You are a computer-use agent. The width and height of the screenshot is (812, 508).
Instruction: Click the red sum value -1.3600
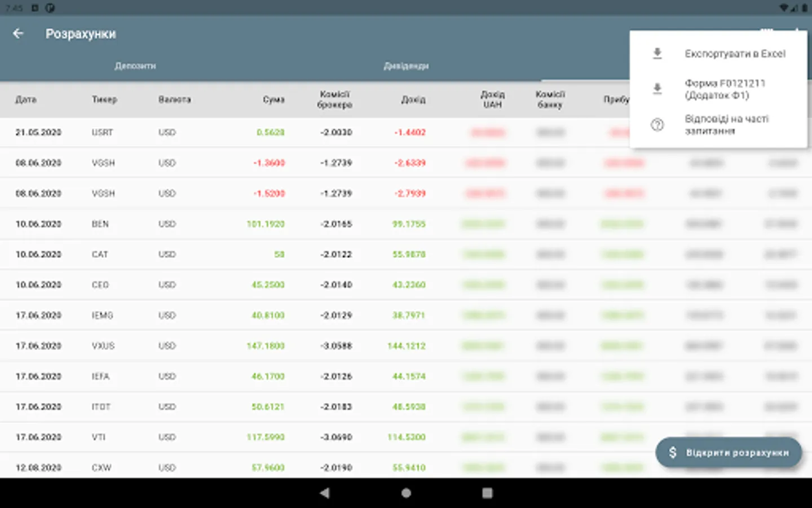coord(269,163)
